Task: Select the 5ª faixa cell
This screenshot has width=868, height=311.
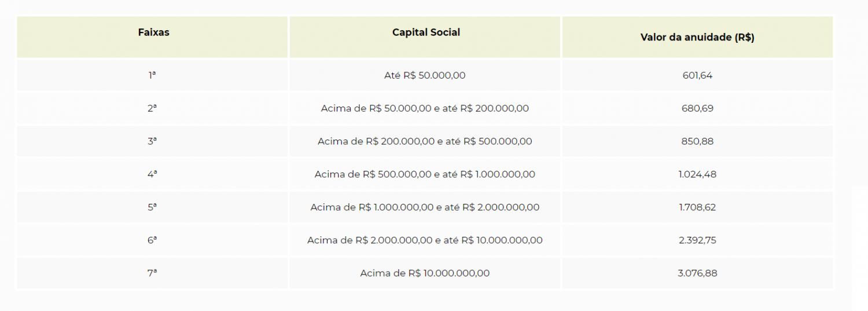Action: (x=153, y=207)
